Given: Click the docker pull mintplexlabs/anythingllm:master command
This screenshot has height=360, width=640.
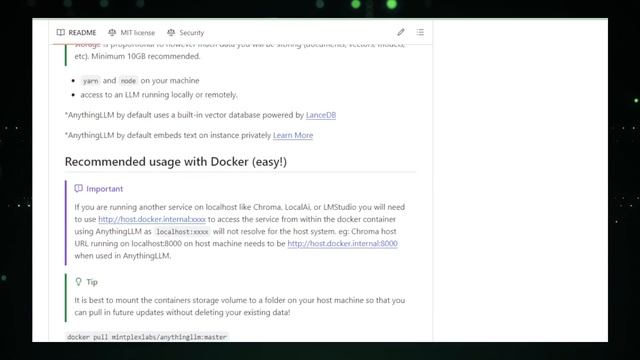Looking at the screenshot, I should [147, 337].
